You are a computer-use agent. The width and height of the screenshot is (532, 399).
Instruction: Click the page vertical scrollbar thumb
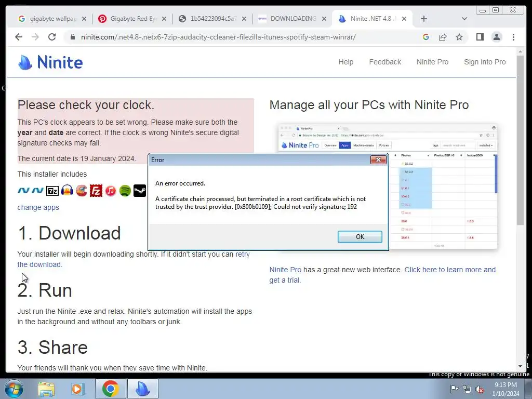point(520,140)
